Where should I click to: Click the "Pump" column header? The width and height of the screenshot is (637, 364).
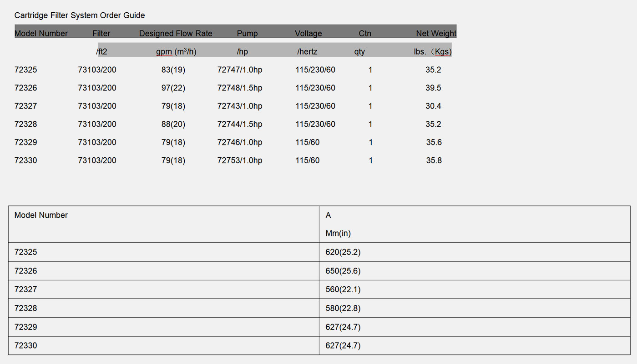pos(247,34)
